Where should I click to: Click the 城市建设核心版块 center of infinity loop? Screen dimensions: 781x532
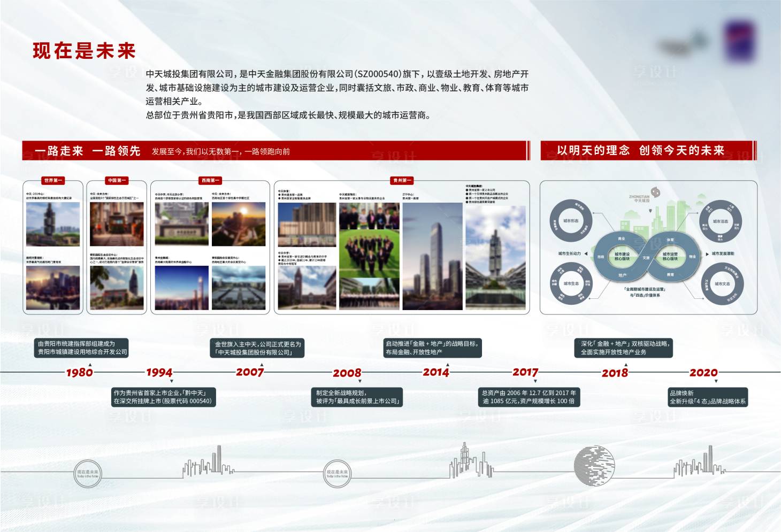(622, 257)
